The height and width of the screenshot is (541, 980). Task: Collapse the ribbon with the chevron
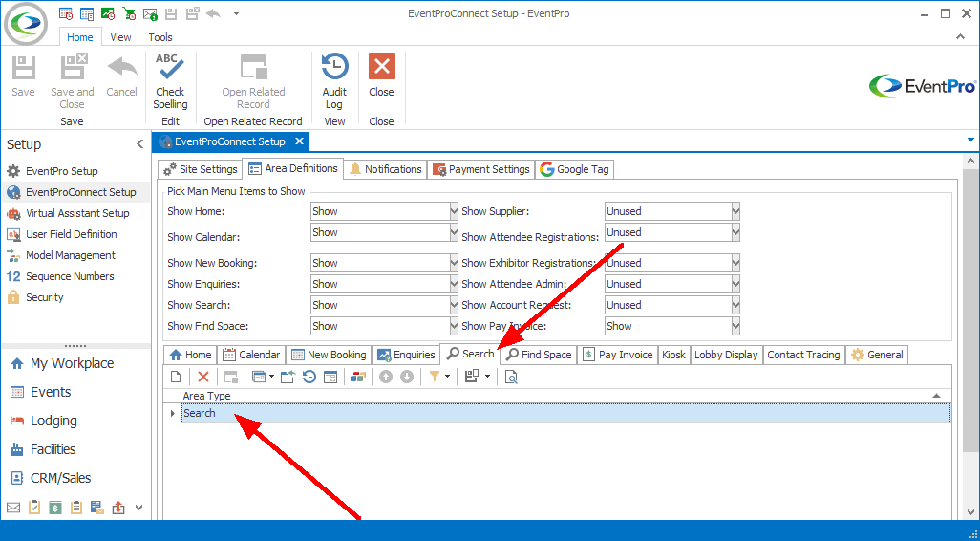point(961,37)
